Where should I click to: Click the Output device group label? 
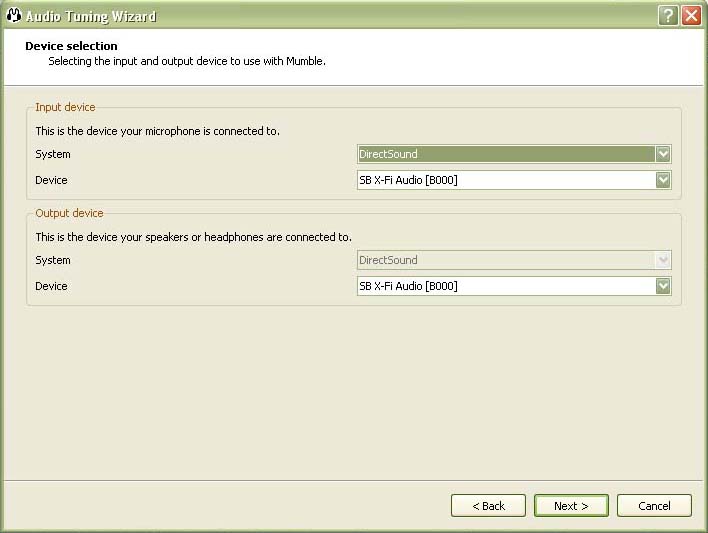tap(69, 213)
